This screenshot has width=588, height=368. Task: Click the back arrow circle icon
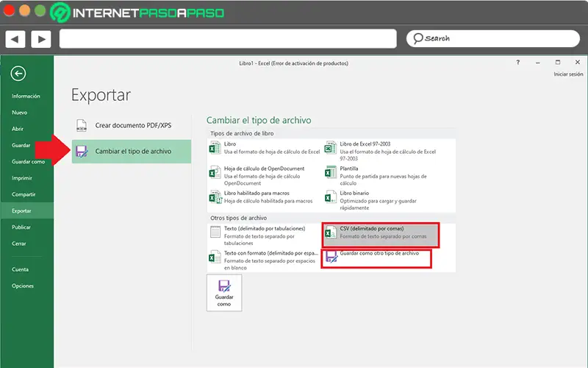[x=18, y=74]
